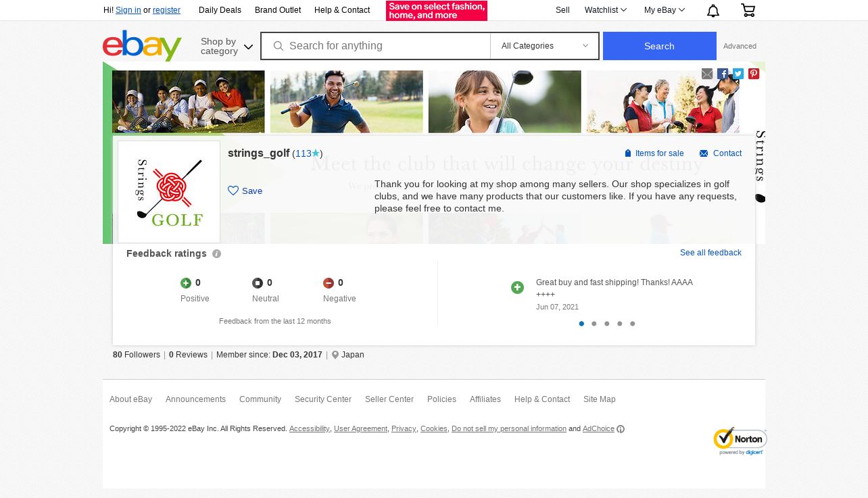868x498 pixels.
Task: Click the AdChoice info icon
Action: click(621, 429)
